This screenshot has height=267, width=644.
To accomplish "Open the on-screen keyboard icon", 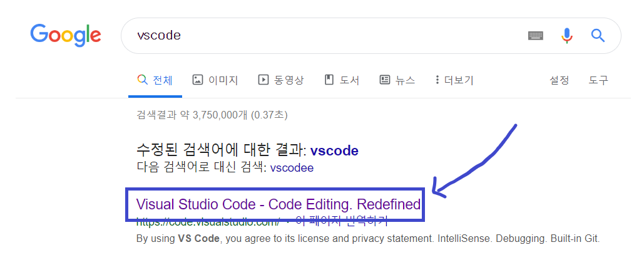I will [x=535, y=36].
